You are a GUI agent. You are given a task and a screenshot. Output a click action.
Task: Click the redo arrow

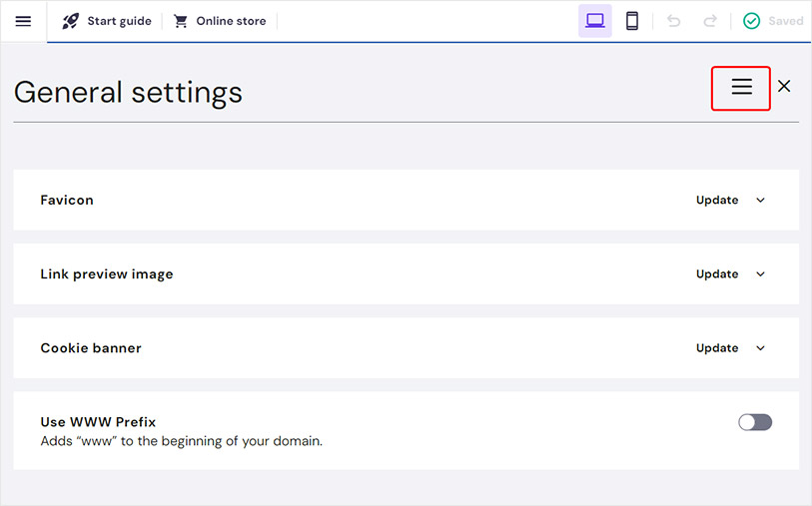click(710, 21)
